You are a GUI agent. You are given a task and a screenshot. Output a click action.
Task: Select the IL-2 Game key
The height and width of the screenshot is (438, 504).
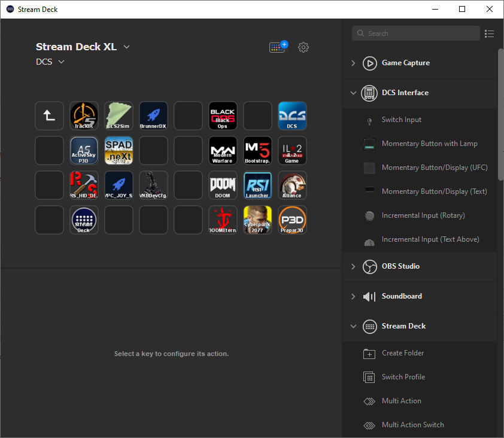(292, 150)
